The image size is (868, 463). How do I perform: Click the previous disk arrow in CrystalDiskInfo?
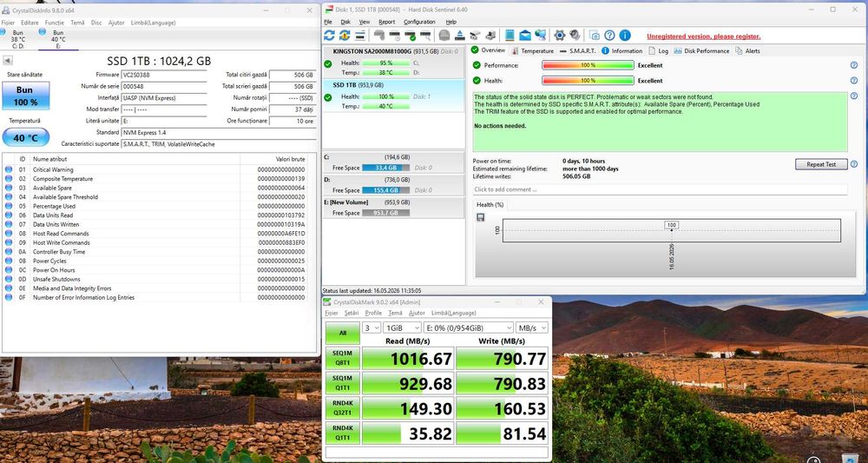click(x=8, y=60)
